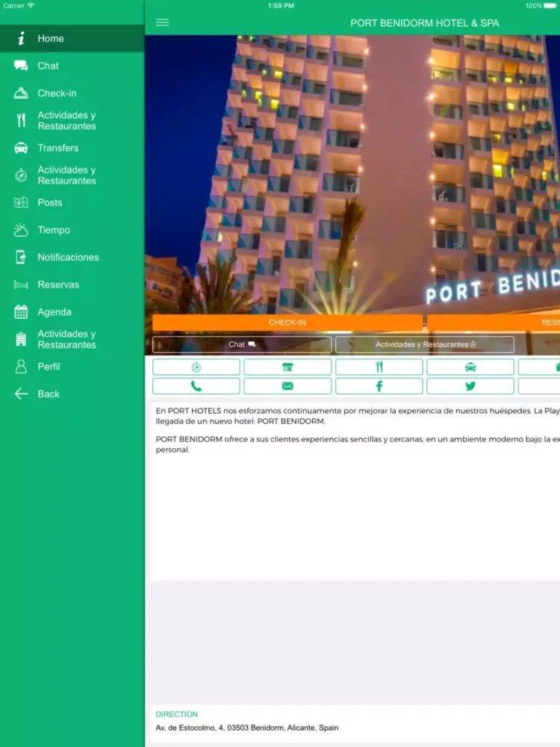560x747 pixels.
Task: Tap the orange CHECK-IN button
Action: click(287, 323)
